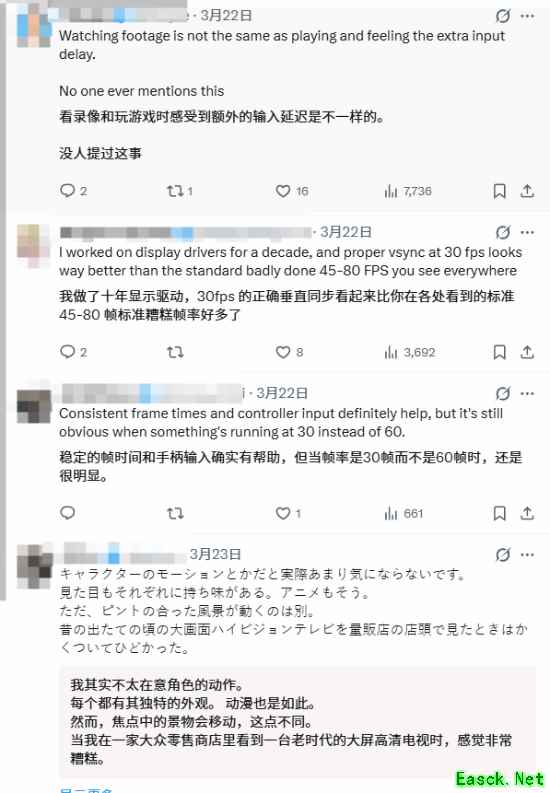The height and width of the screenshot is (793, 550).
Task: Open more options on the display drivers tweet
Action: tap(527, 233)
